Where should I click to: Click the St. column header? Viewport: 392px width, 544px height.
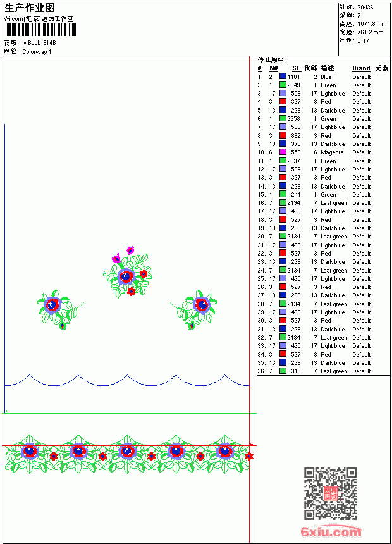click(x=296, y=68)
